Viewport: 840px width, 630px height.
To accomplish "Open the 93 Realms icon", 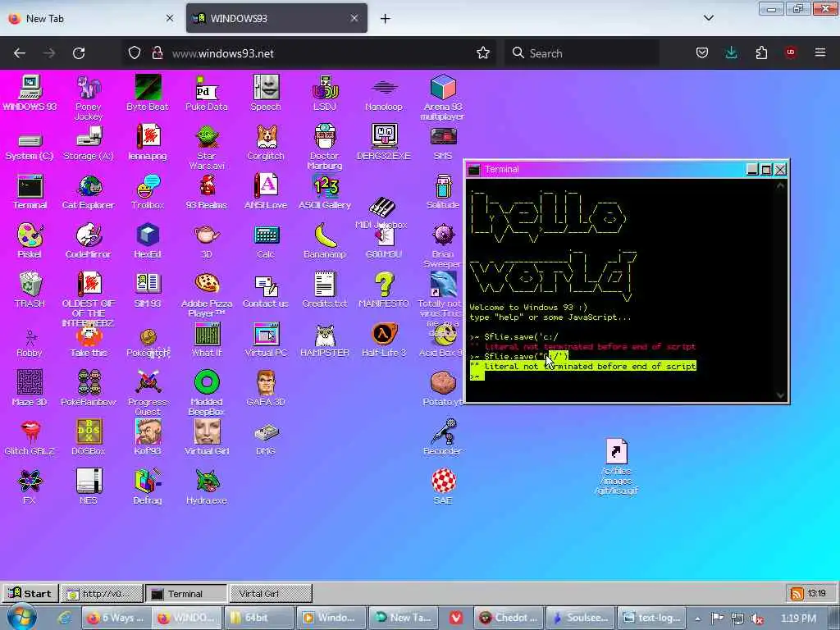I will point(206,191).
